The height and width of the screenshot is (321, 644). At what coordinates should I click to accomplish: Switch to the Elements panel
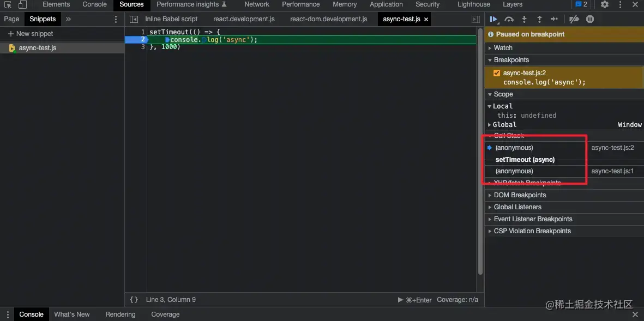click(56, 4)
